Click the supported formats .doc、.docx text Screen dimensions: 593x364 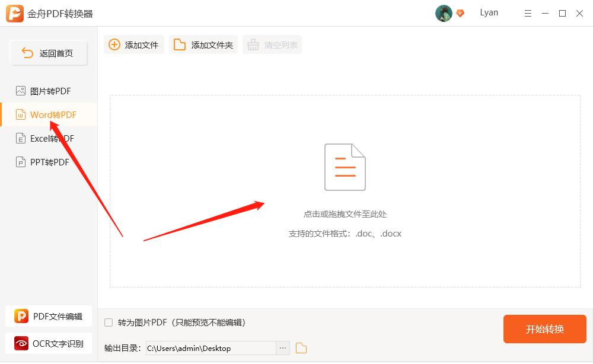pos(345,234)
